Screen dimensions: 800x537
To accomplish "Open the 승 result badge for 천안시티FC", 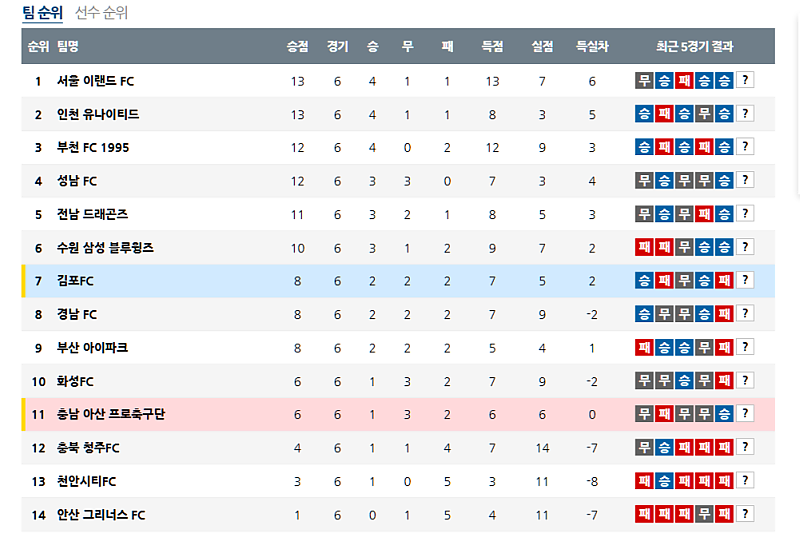I will (x=664, y=481).
